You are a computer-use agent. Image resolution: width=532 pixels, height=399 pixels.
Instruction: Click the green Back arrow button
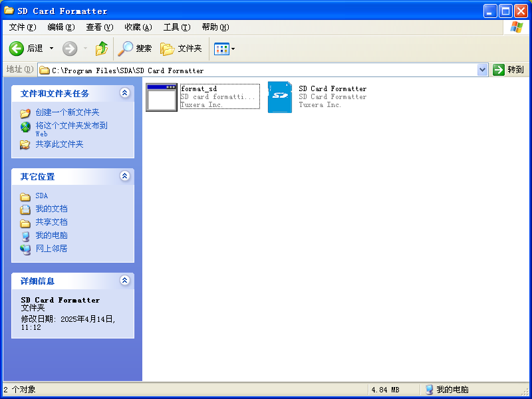[16, 49]
